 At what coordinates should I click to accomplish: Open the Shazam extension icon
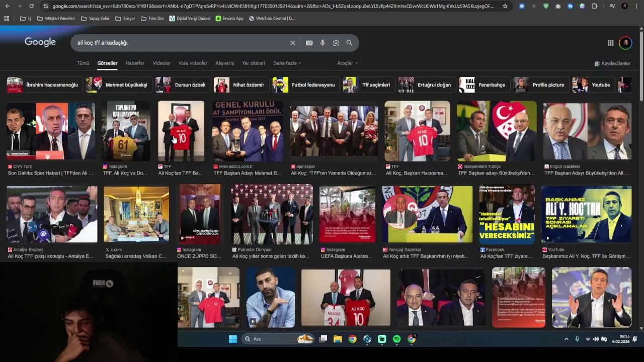coord(570,6)
